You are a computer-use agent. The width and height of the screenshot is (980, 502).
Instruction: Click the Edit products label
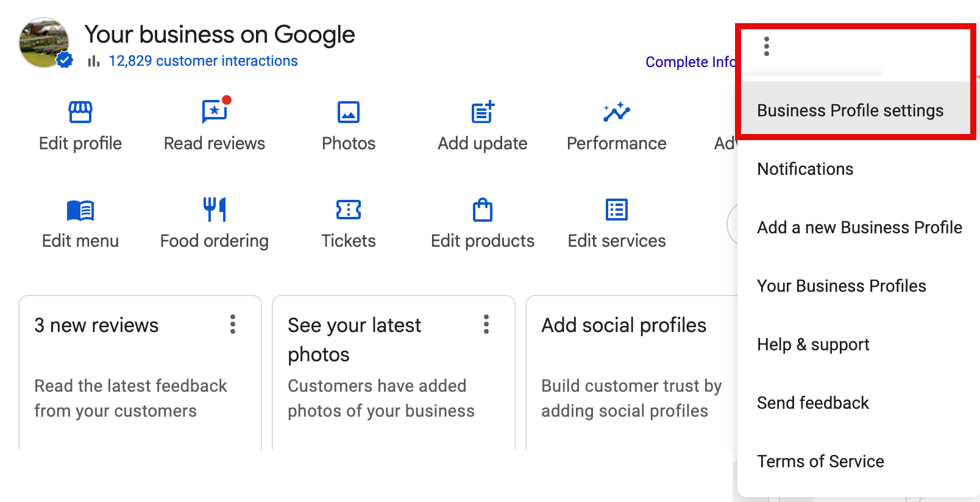pyautogui.click(x=483, y=241)
